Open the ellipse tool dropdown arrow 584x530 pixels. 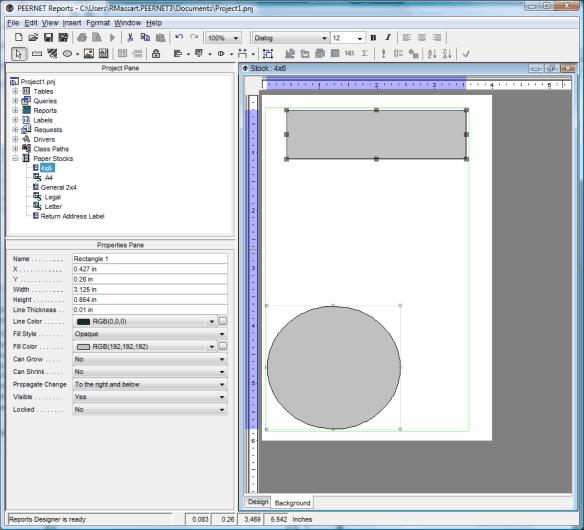(77, 54)
